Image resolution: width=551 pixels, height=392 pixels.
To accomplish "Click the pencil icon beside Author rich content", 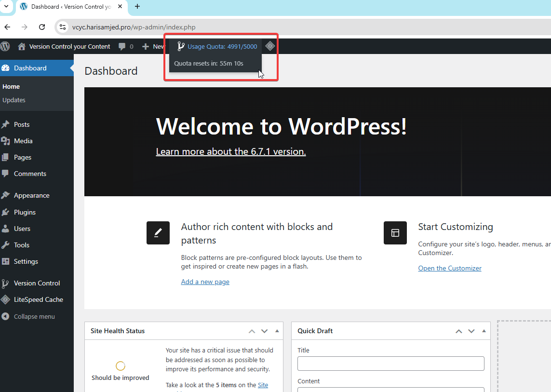I will (158, 233).
